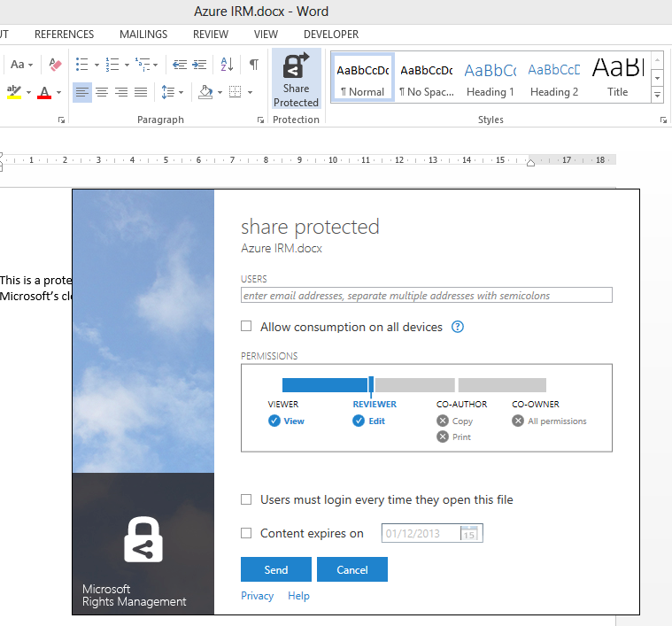Click the Share Protected ribbon button
Screen dimensions: 672x626
tap(296, 80)
